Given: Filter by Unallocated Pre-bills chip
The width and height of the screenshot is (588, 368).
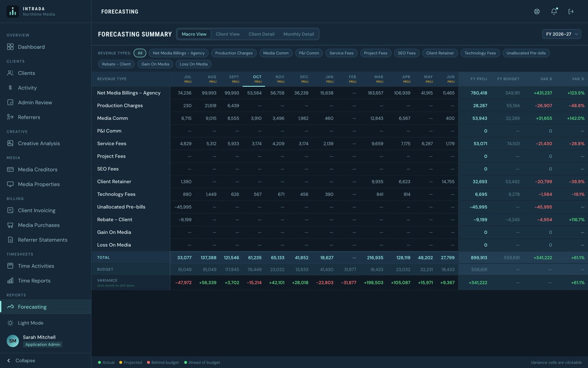Looking at the screenshot, I should click(526, 53).
